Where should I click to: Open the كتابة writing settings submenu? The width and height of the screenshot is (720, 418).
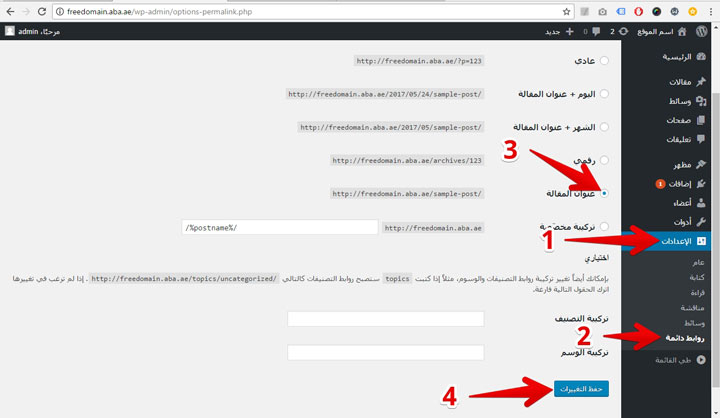coord(697,277)
